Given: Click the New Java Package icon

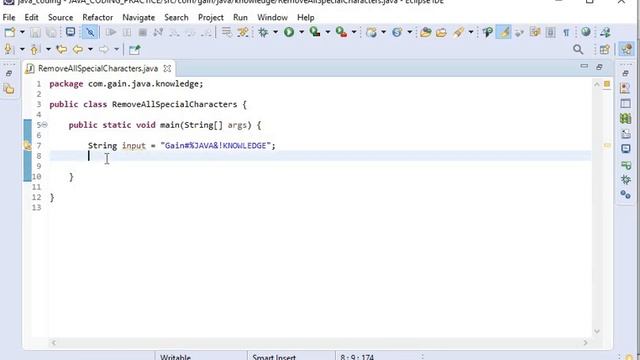Looking at the screenshot, I should [371, 32].
